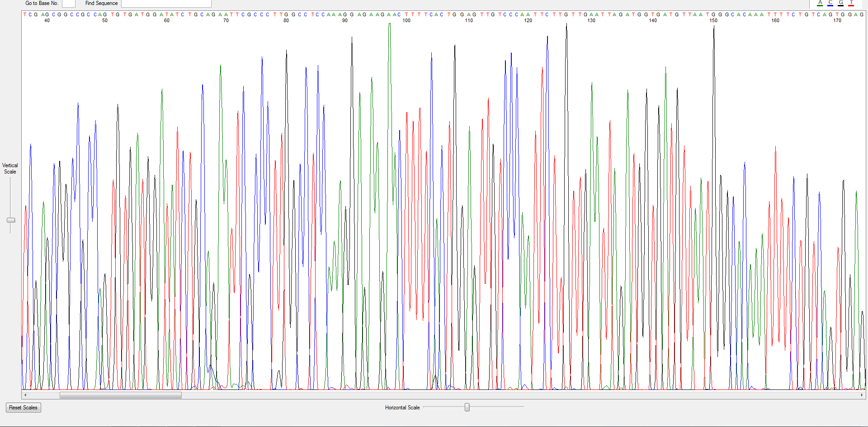
Task: Toggle visibility of the T trace
Action: (851, 3)
